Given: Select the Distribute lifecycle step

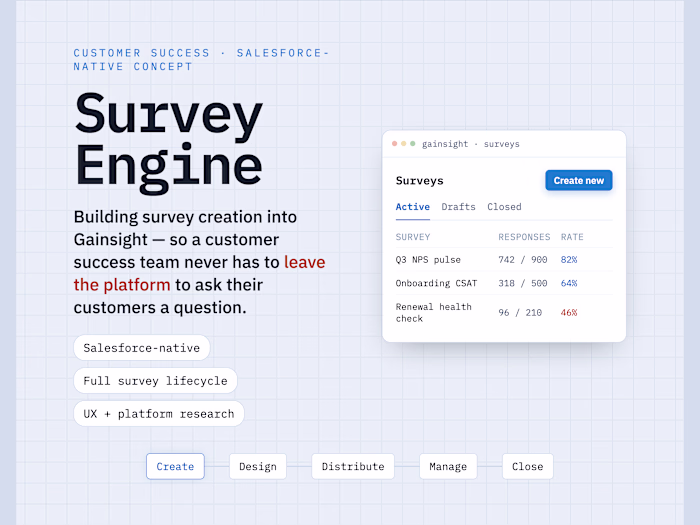Looking at the screenshot, I should 353,467.
